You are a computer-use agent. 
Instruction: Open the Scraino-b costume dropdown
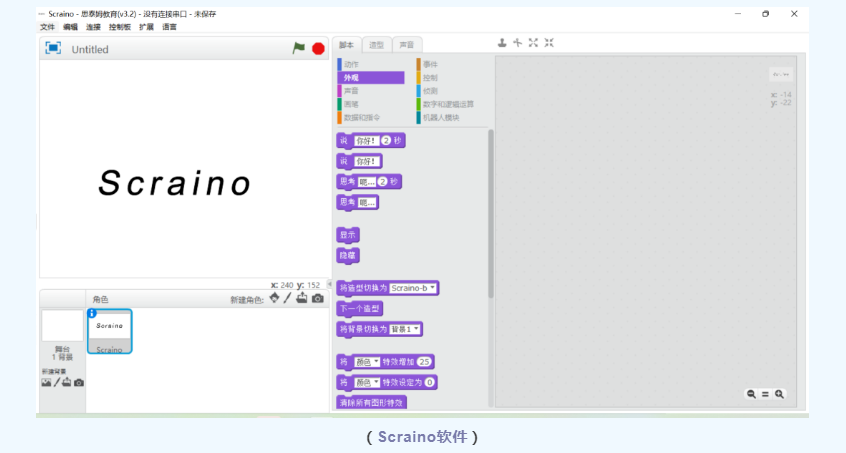tap(413, 288)
